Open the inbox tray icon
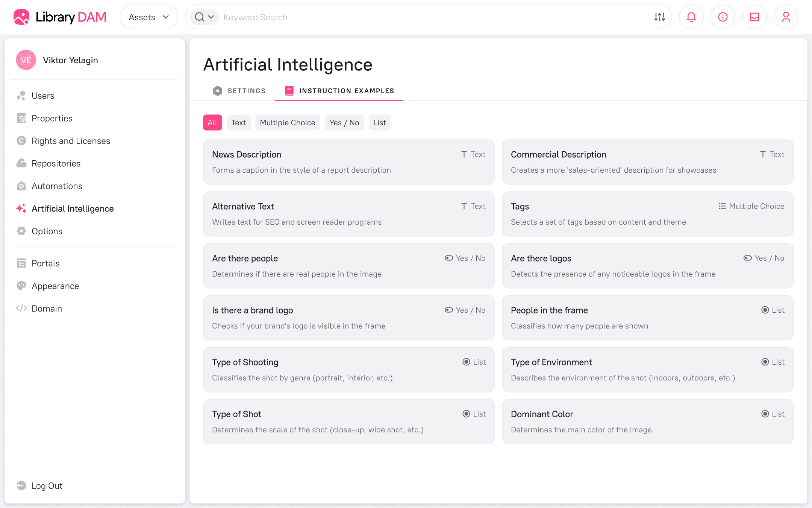Viewport: 812px width, 508px height. tap(754, 17)
